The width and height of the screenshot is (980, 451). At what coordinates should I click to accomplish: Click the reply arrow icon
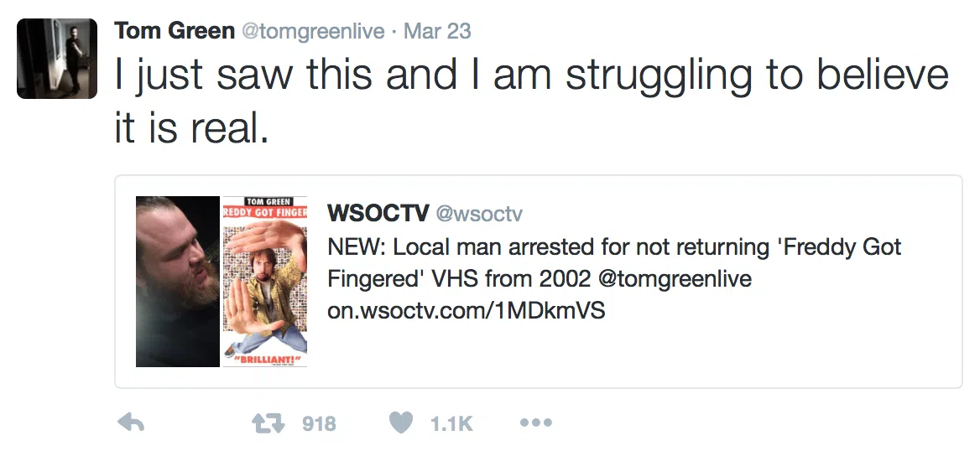click(131, 423)
